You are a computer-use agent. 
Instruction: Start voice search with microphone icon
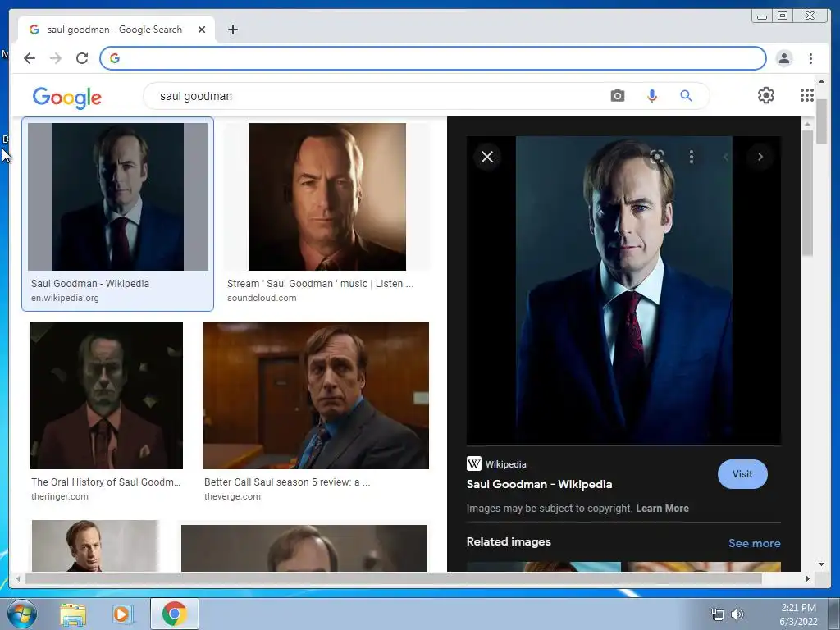[x=652, y=96]
